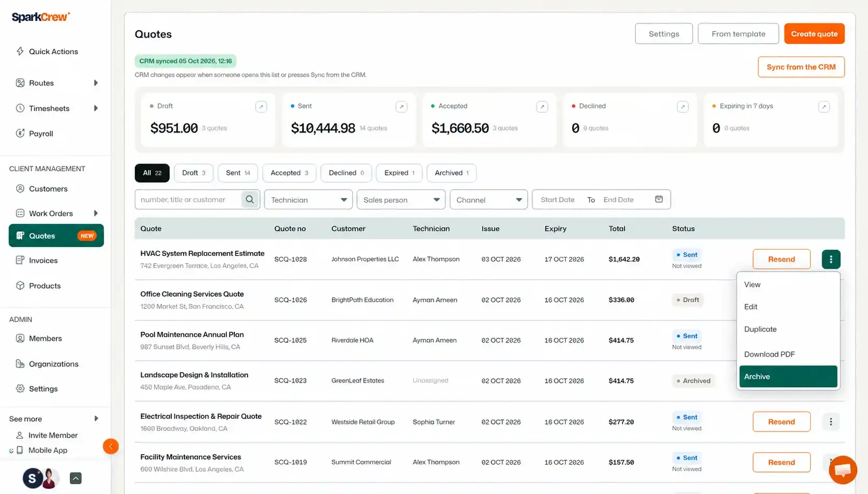This screenshot has width=868, height=494.
Task: Open admin Settings gear icon
Action: [20, 389]
